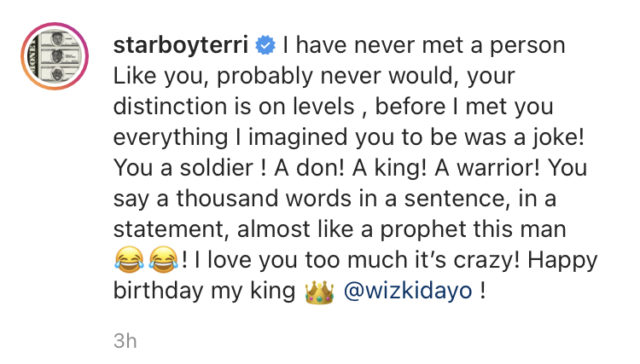Click the blue verified badge
This screenshot has width=640, height=364.
265,45
